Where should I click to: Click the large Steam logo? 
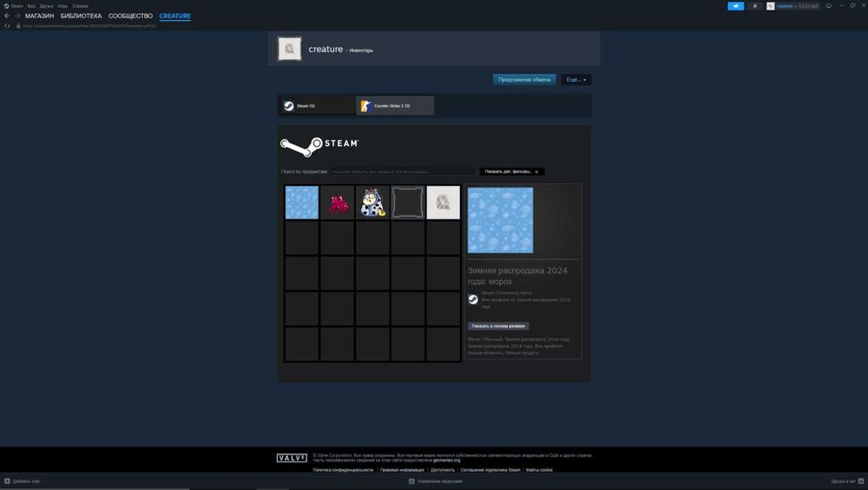point(319,146)
